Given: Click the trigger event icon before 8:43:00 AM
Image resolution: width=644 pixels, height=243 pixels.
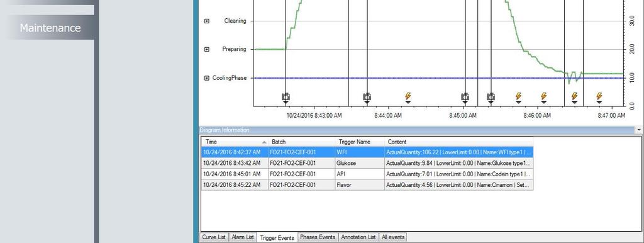Looking at the screenshot, I should (286, 97).
